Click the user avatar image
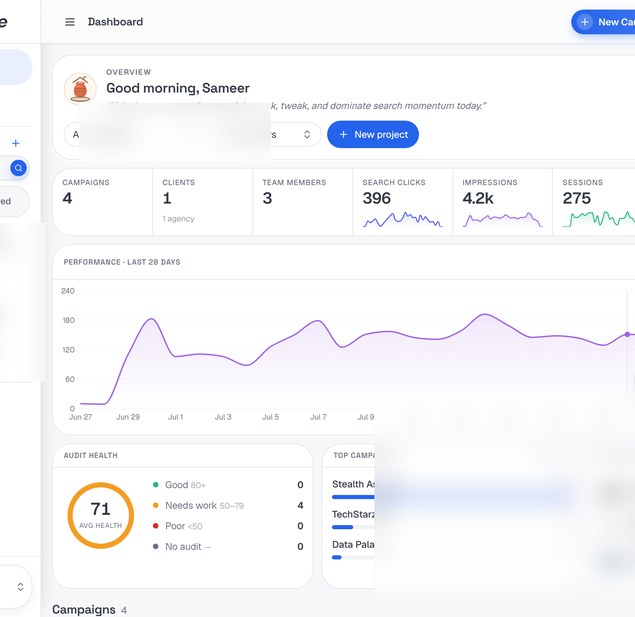The image size is (635, 617). pos(80,88)
